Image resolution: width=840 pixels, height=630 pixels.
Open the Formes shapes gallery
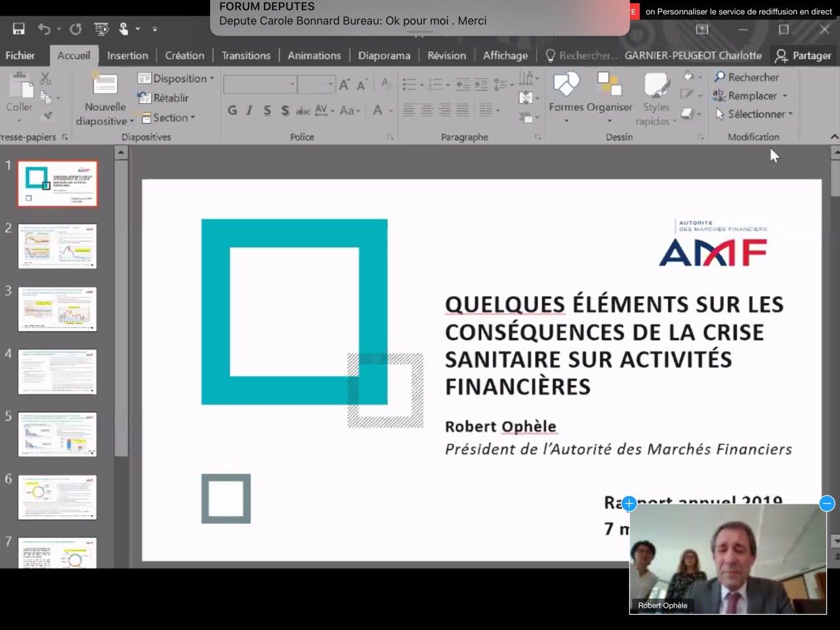click(x=566, y=97)
